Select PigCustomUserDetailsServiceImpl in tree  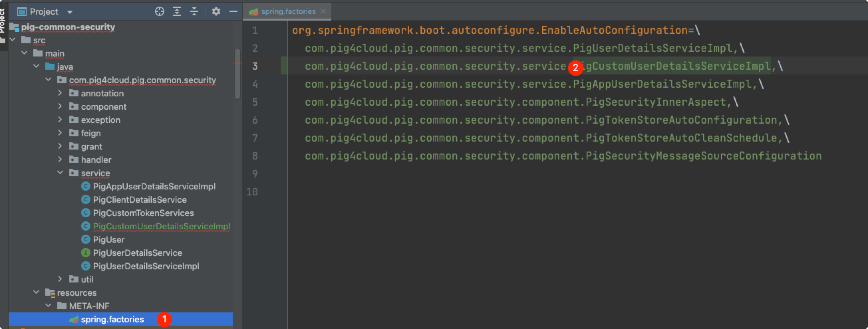[x=161, y=226]
